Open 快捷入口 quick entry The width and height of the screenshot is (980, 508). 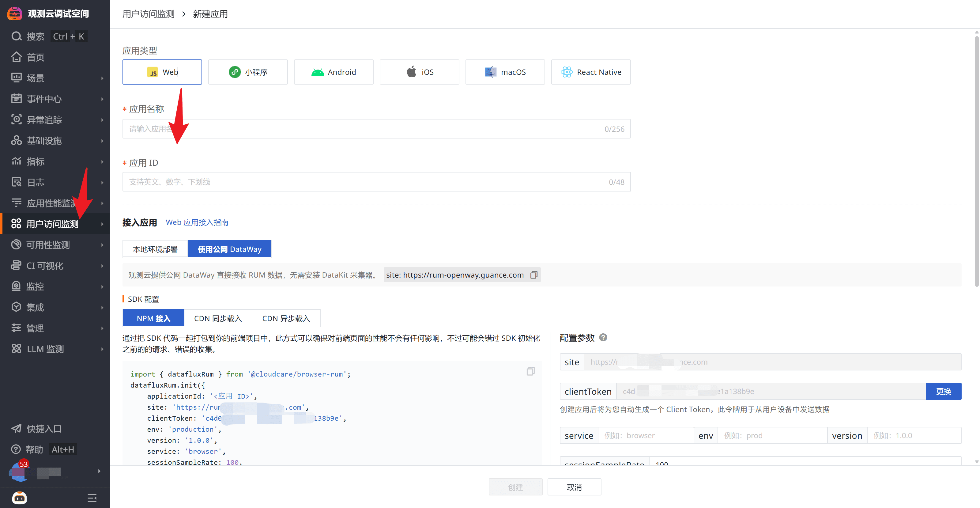click(x=44, y=429)
